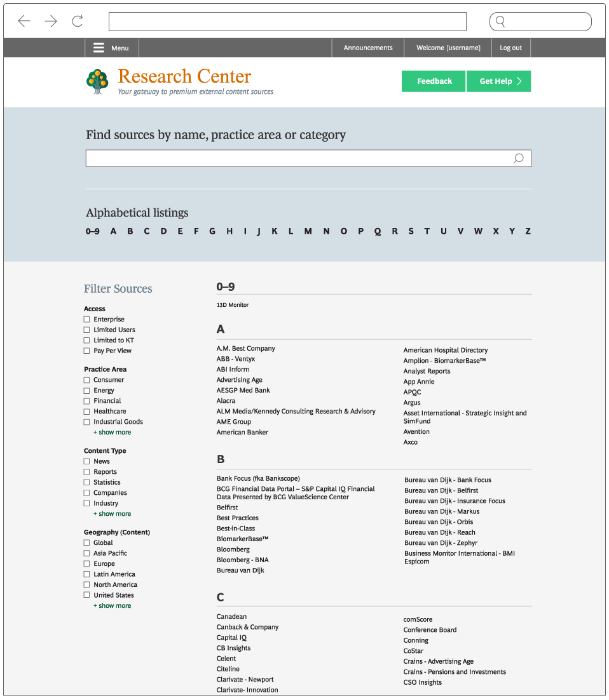Open CSO Insights source link
609x700 pixels.
pyautogui.click(x=422, y=683)
